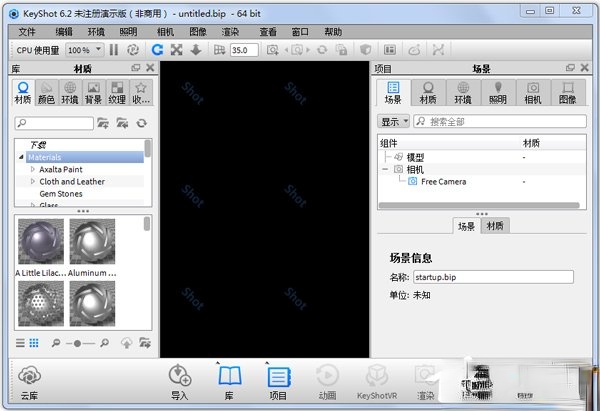Click zoom-in magnifier under thumbnails
Screen dimensions: 600x411
pyautogui.click(x=104, y=343)
